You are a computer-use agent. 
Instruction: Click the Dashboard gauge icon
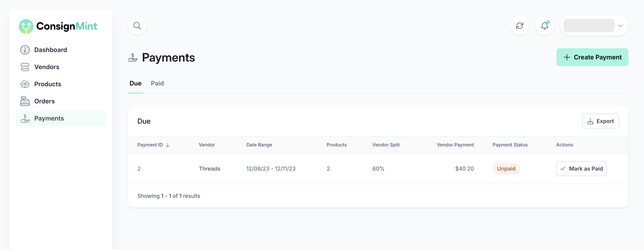click(x=25, y=50)
